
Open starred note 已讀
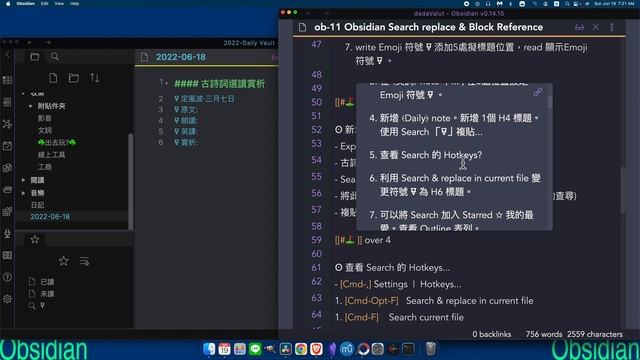click(47, 282)
